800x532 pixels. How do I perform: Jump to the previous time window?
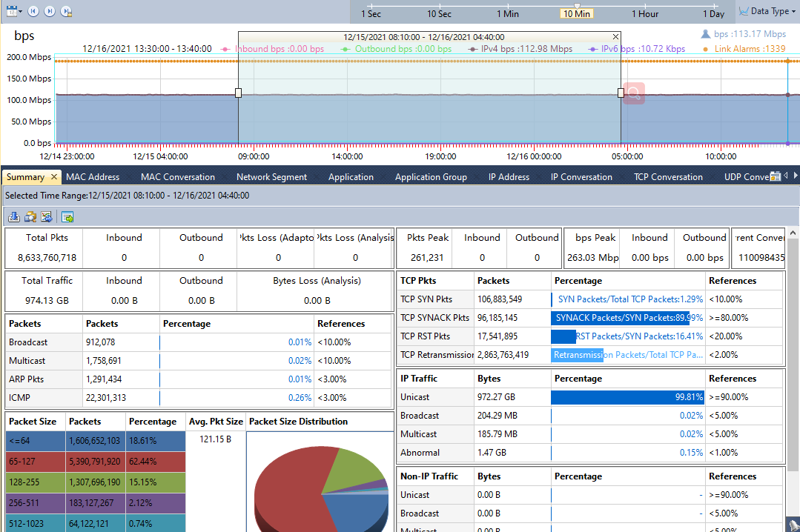(x=33, y=11)
